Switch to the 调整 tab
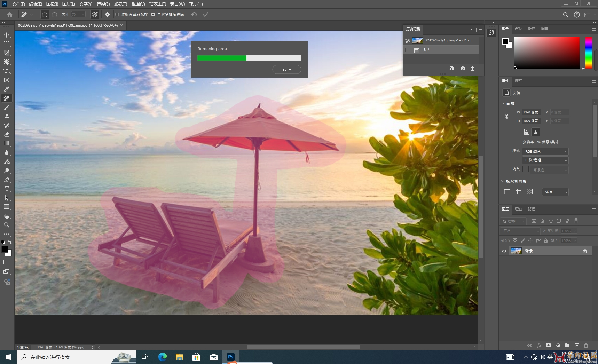Screen dimensions: 598x364 pyautogui.click(x=518, y=81)
